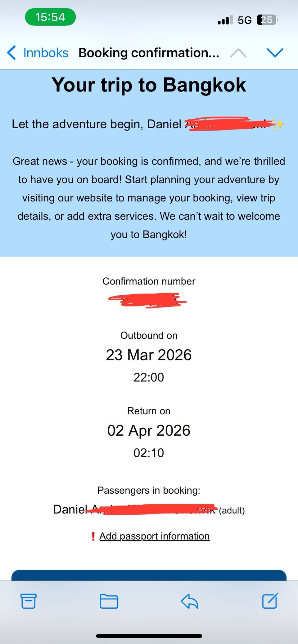Jump to next message with down arrow
The height and width of the screenshot is (644, 298).
pyautogui.click(x=275, y=53)
